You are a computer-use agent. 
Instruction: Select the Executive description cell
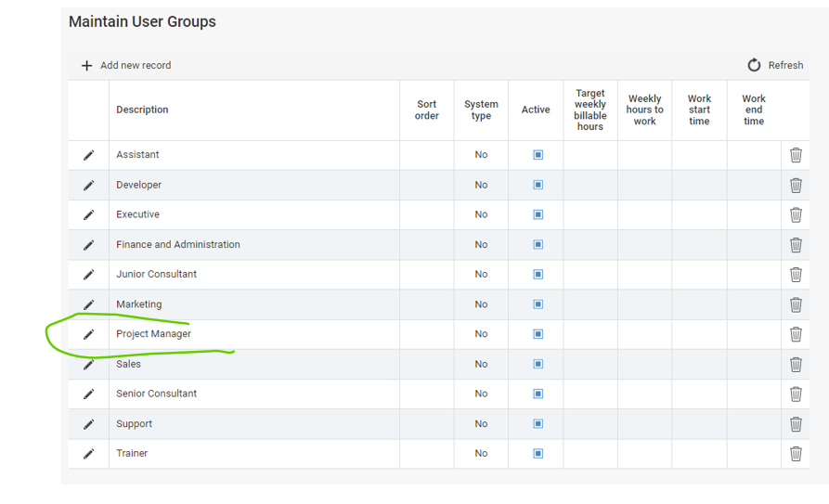(x=254, y=214)
